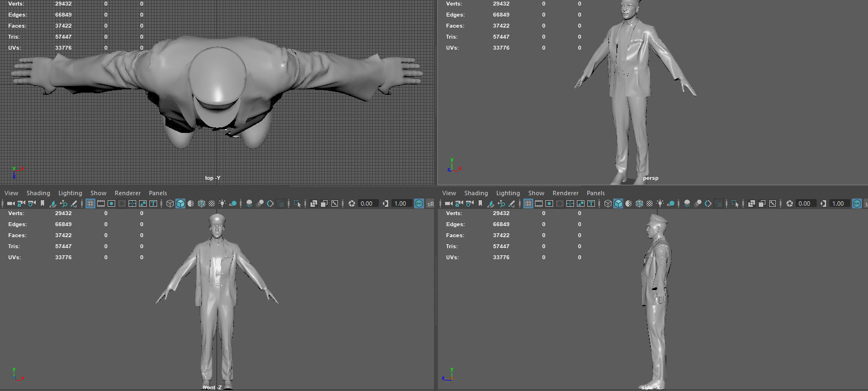Click Motion Blur icon in front panel toolbar
This screenshot has height=391, width=868.
tap(260, 203)
